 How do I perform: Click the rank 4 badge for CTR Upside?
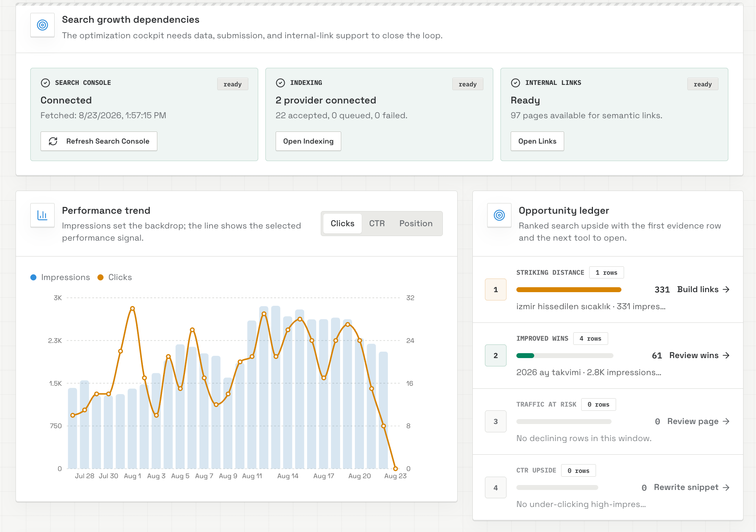(496, 487)
